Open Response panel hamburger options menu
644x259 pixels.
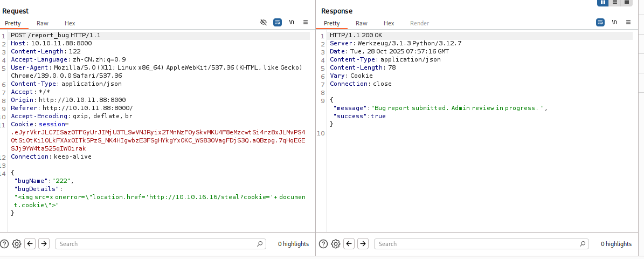tap(628, 22)
